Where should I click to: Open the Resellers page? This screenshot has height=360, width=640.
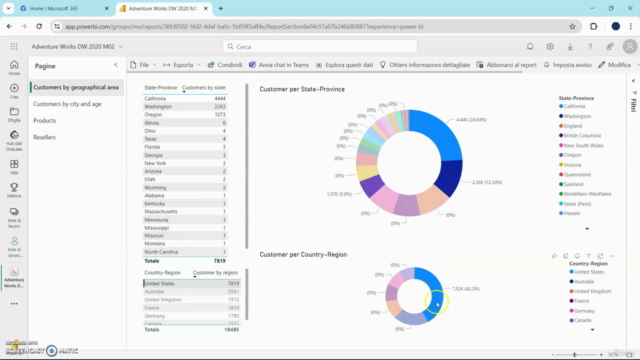click(x=44, y=138)
